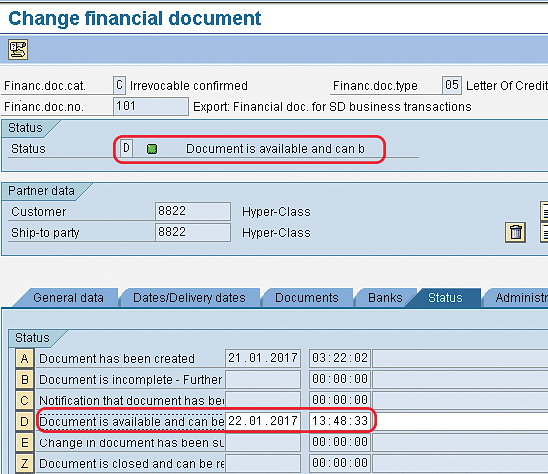Switch to the Banks tab
This screenshot has width=548, height=474.
pos(385,298)
